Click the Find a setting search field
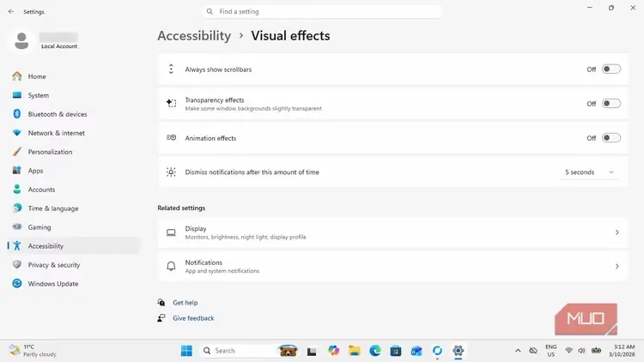 pos(322,11)
